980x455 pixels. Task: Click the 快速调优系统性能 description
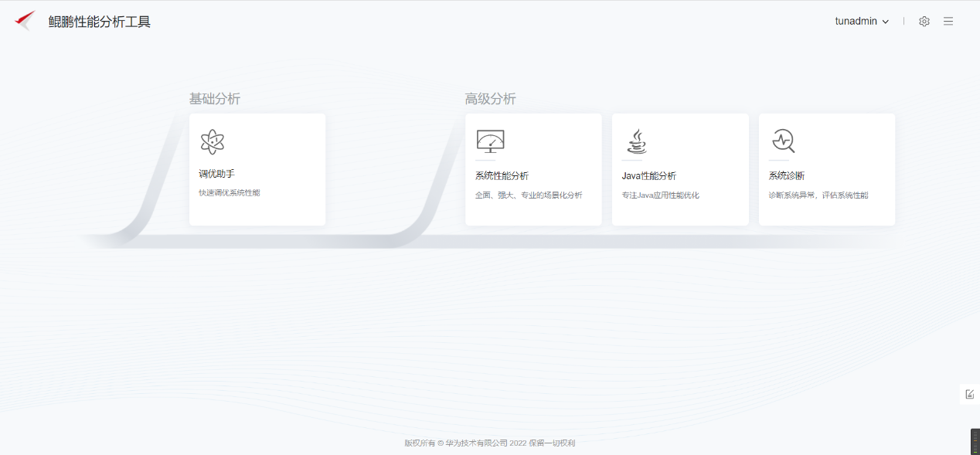tap(230, 192)
